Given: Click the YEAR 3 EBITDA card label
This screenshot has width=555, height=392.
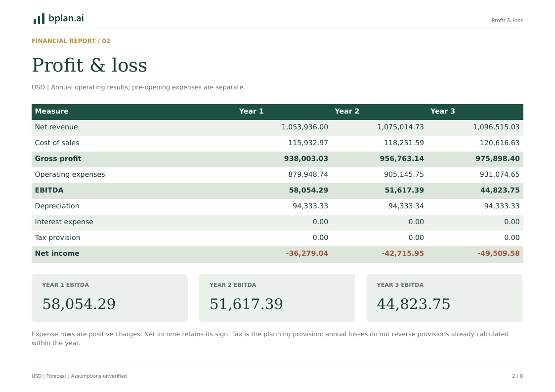Looking at the screenshot, I should pyautogui.click(x=400, y=285).
